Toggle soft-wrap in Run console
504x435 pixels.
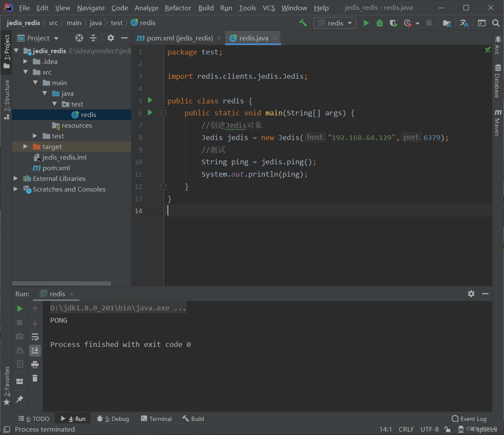coord(35,336)
